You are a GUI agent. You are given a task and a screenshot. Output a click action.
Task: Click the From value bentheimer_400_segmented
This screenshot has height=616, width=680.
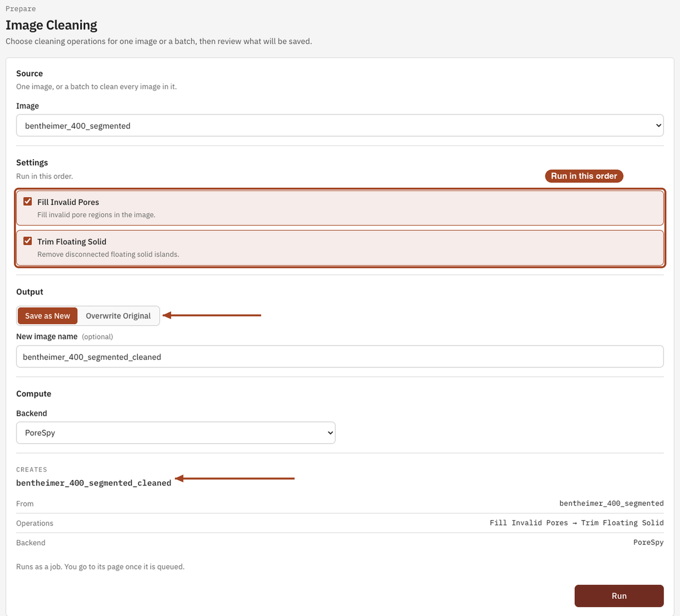(x=611, y=503)
